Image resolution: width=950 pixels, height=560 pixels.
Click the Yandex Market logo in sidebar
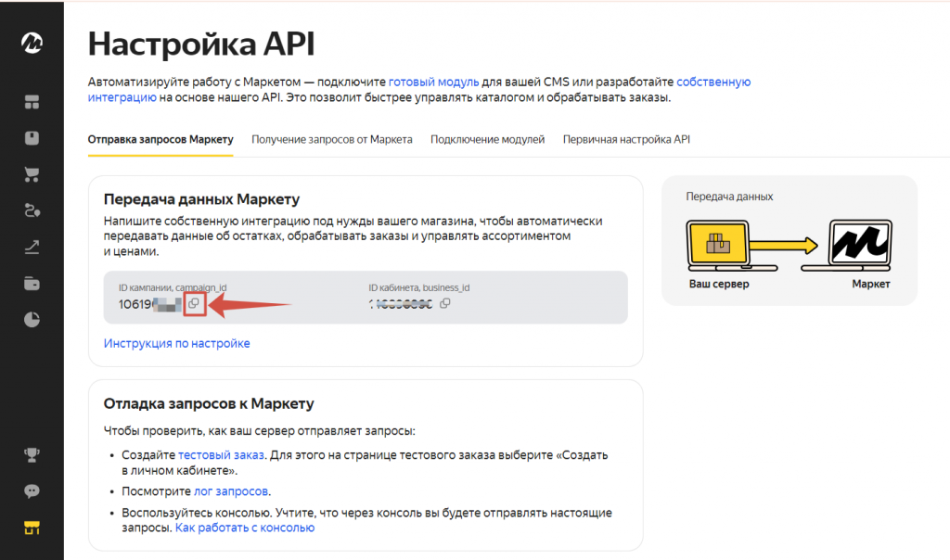[32, 44]
